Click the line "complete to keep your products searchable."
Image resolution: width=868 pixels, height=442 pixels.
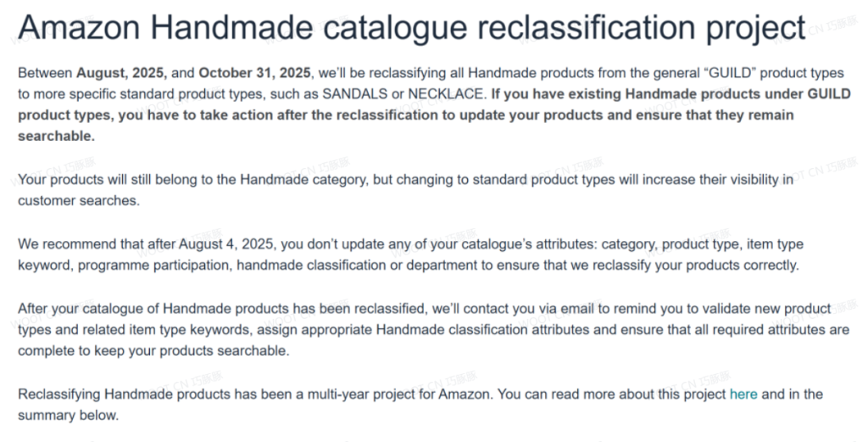(x=153, y=351)
